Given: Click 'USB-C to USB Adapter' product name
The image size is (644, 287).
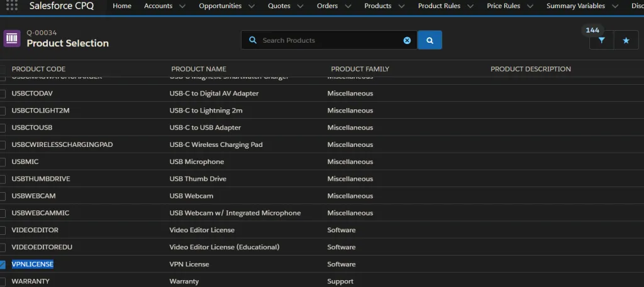Looking at the screenshot, I should tap(205, 127).
